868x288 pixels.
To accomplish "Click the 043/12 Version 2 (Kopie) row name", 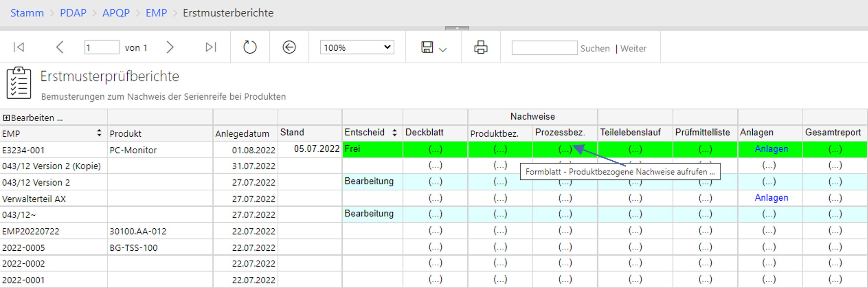I will coord(51,166).
